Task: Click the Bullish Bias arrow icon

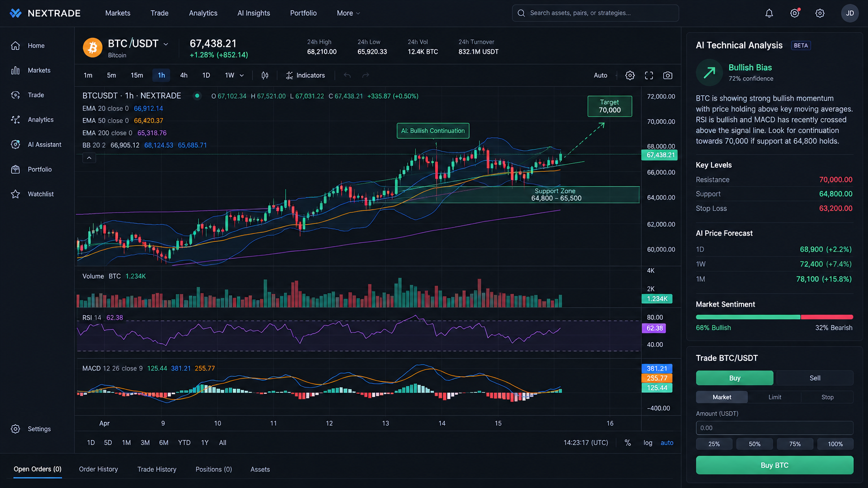Action: pos(709,72)
